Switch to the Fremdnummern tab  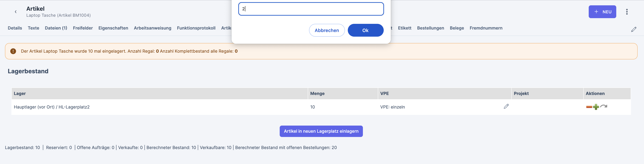[x=486, y=28]
